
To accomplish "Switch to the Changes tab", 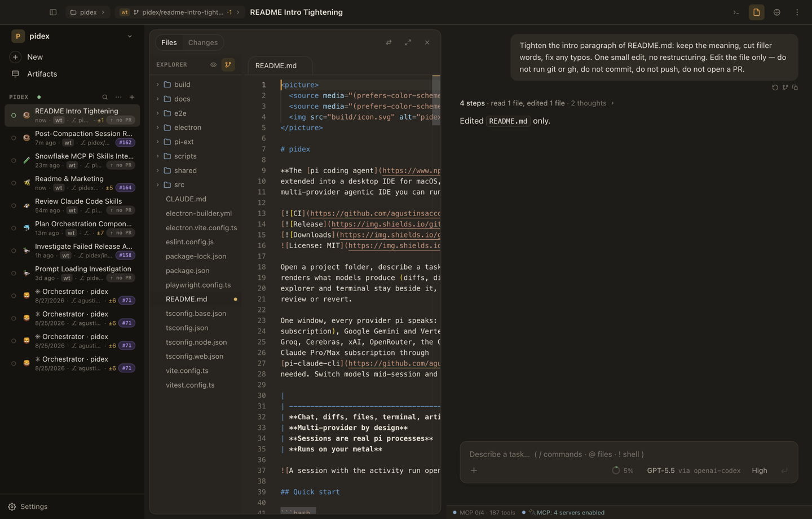I will pyautogui.click(x=202, y=42).
